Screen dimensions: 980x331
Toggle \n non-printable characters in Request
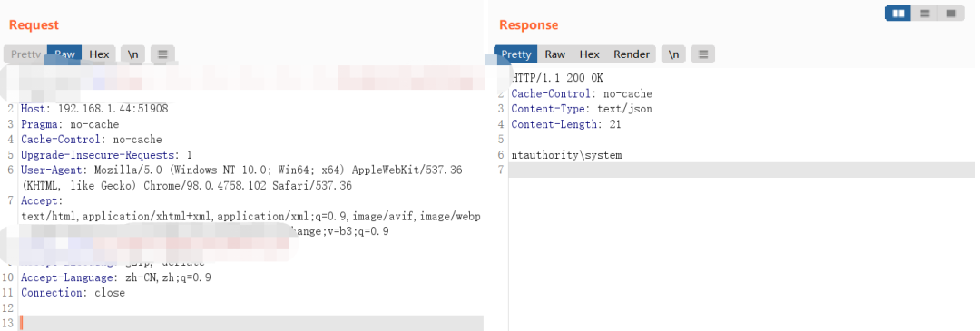pyautogui.click(x=133, y=54)
